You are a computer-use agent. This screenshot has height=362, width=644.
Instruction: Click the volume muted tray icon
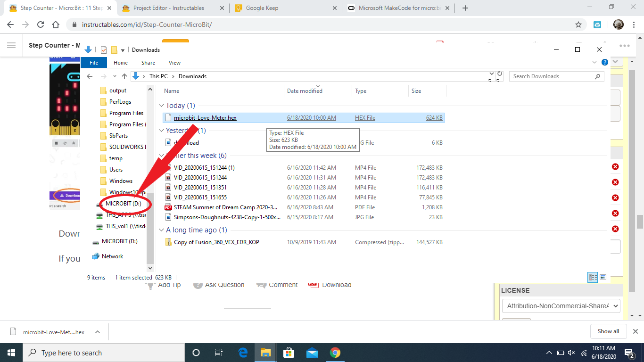[x=571, y=353]
